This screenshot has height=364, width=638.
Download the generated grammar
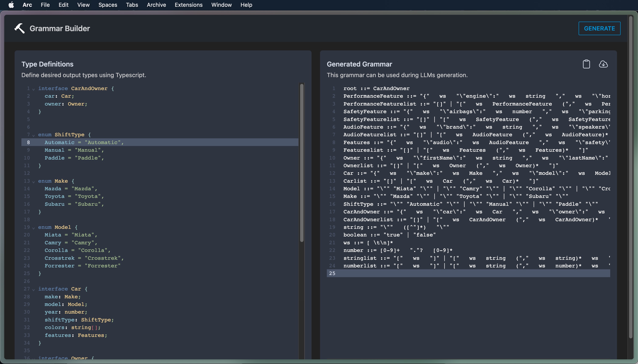(x=604, y=64)
